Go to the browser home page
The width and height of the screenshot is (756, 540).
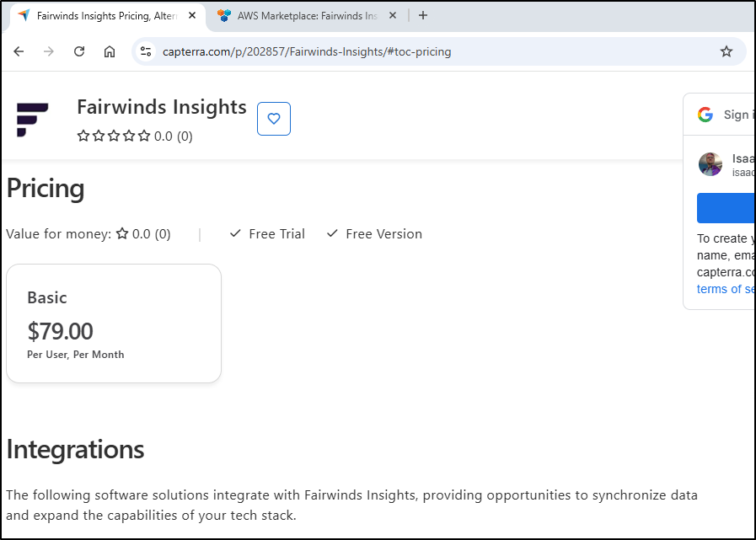110,51
